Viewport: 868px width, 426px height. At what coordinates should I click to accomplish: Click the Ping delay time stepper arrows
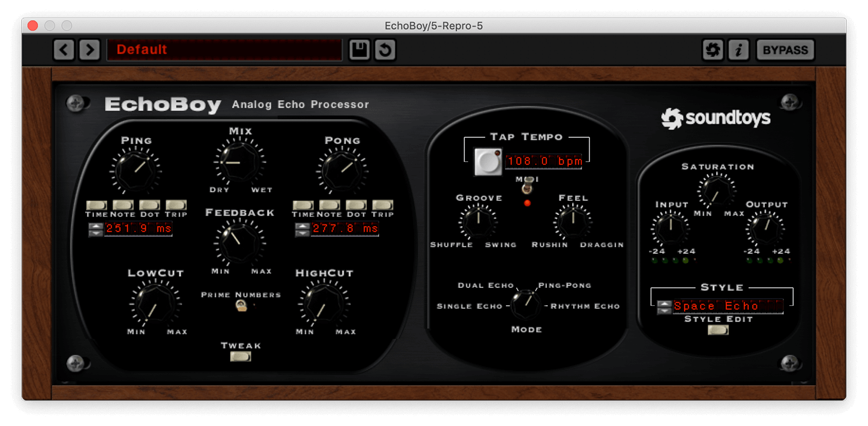tap(95, 229)
